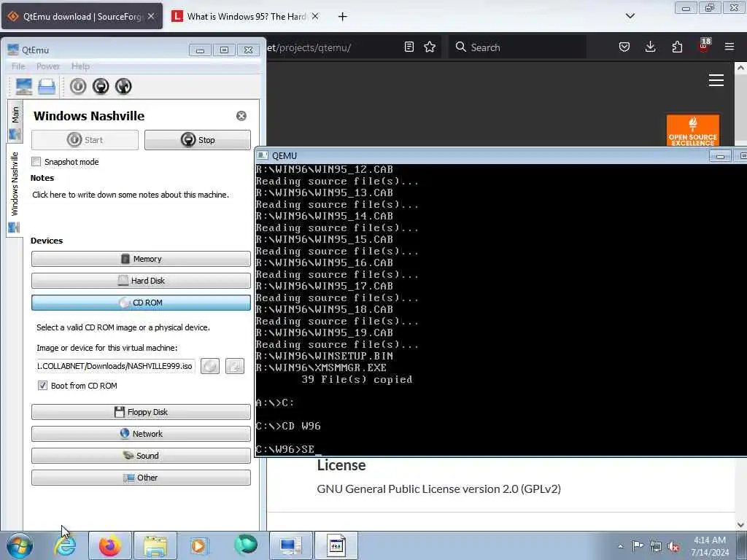The width and height of the screenshot is (747, 560).
Task: Click the URL text in address bar
Action: (x=309, y=47)
